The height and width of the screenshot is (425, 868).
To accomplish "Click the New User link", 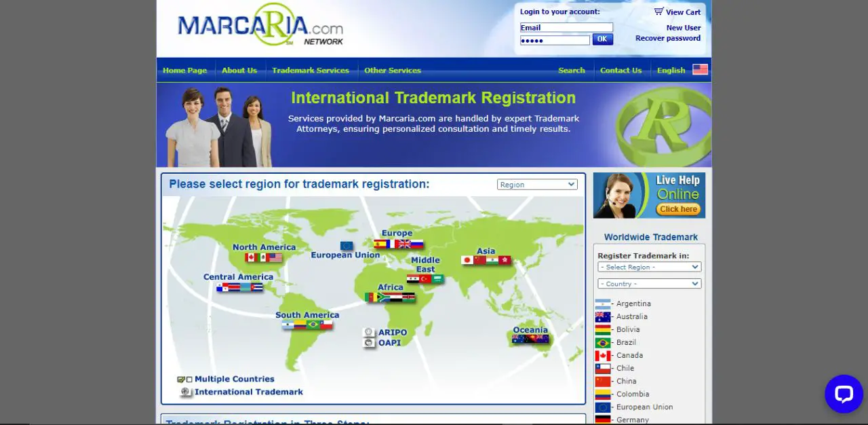I will coord(684,28).
